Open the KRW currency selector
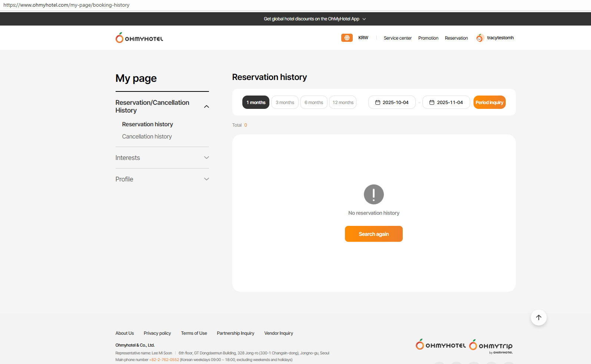Viewport: 591px width, 364px height. pos(363,38)
